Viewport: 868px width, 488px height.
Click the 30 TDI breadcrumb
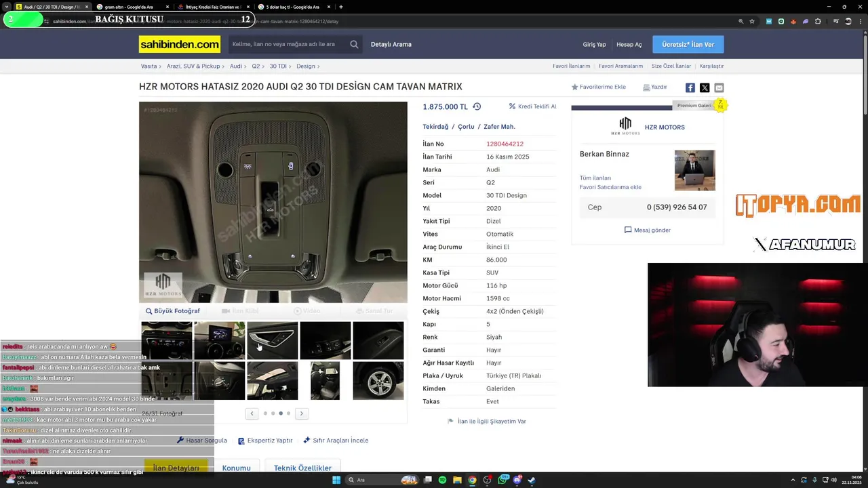coord(278,66)
